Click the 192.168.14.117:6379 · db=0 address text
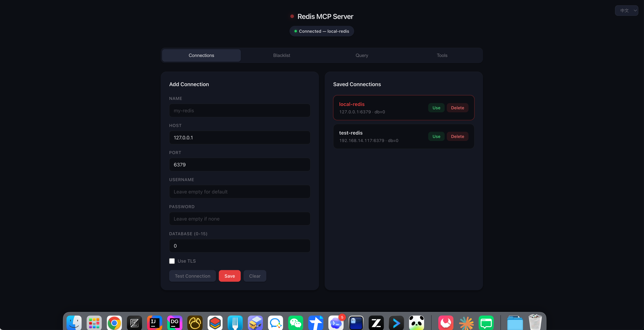 click(x=369, y=141)
